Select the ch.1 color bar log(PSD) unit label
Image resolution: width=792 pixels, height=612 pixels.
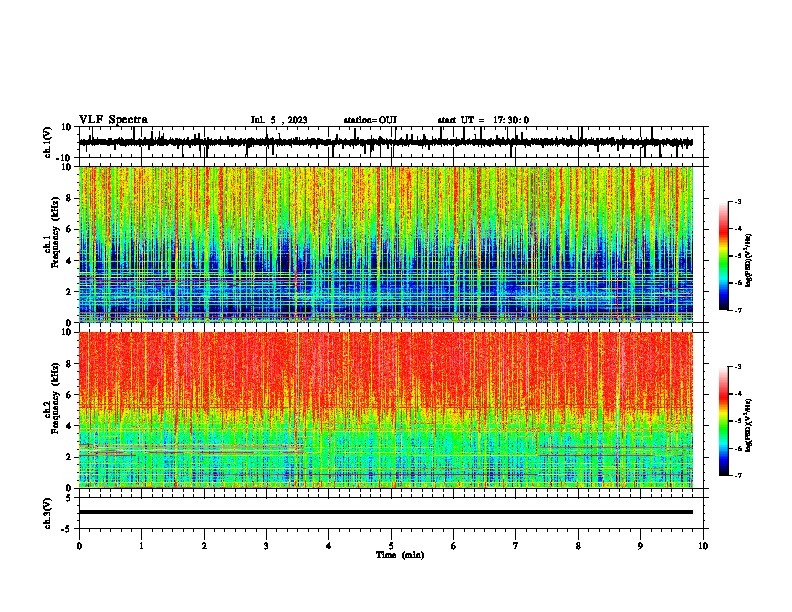749,260
